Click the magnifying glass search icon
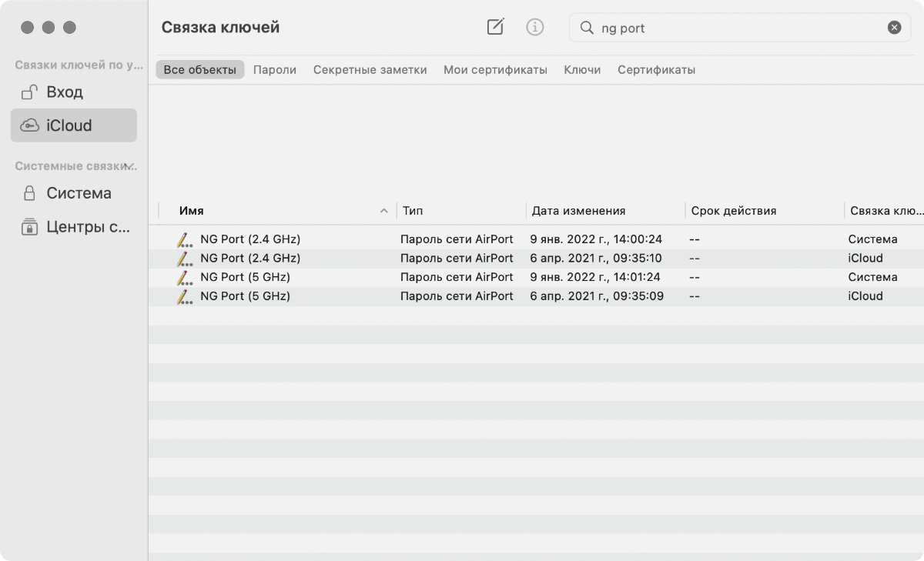 (587, 28)
